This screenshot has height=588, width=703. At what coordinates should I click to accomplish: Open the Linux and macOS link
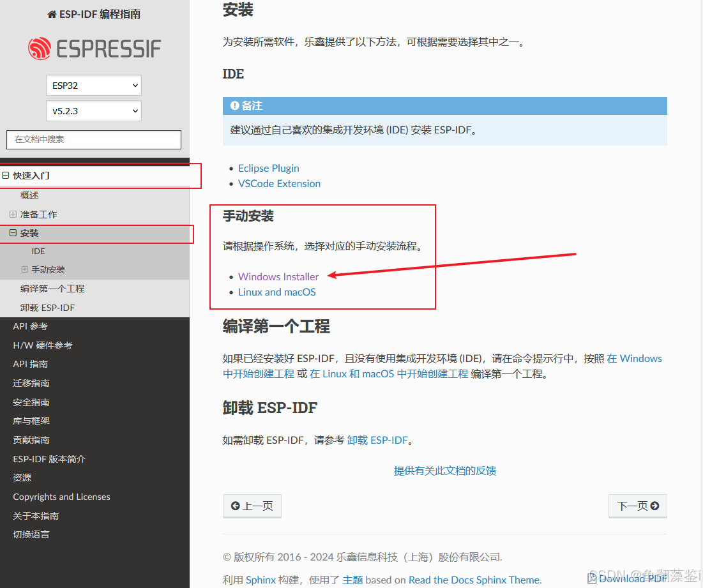[x=277, y=292]
